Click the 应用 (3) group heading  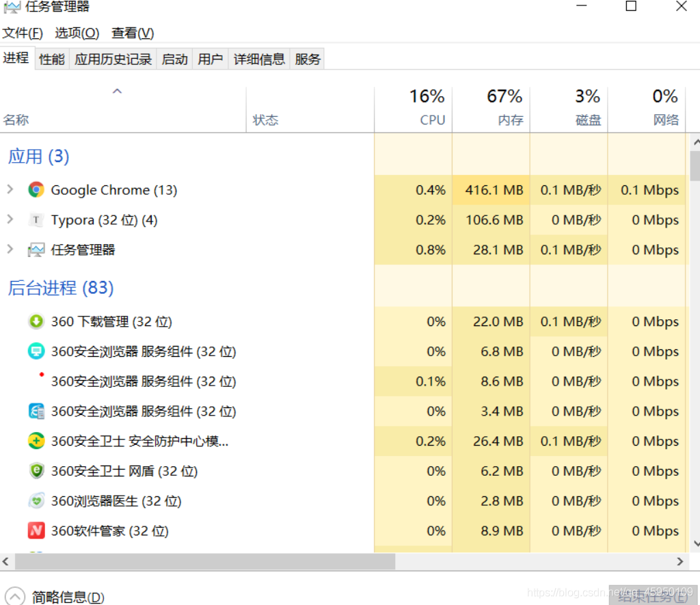click(x=39, y=157)
